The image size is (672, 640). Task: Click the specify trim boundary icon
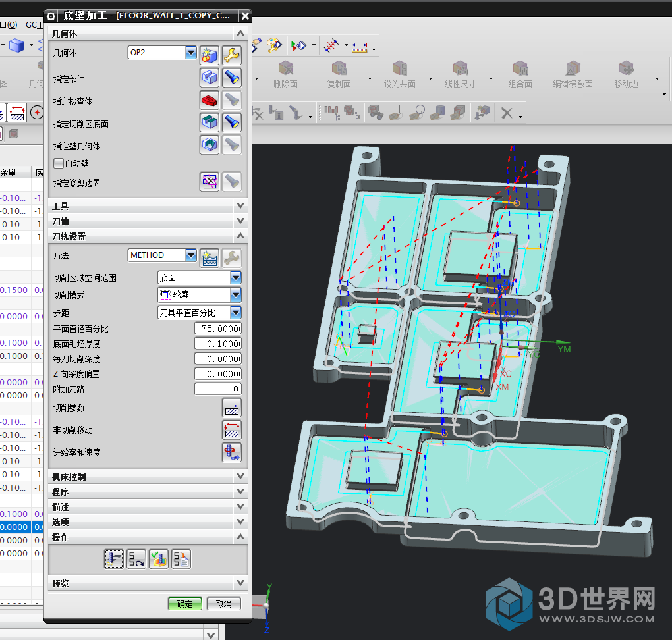pos(209,182)
